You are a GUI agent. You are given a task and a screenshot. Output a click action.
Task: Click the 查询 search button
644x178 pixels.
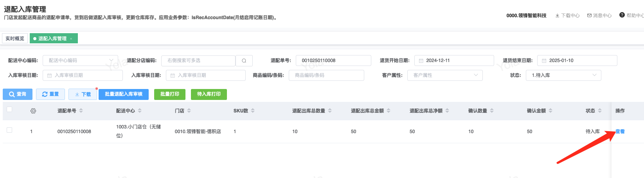pos(18,94)
